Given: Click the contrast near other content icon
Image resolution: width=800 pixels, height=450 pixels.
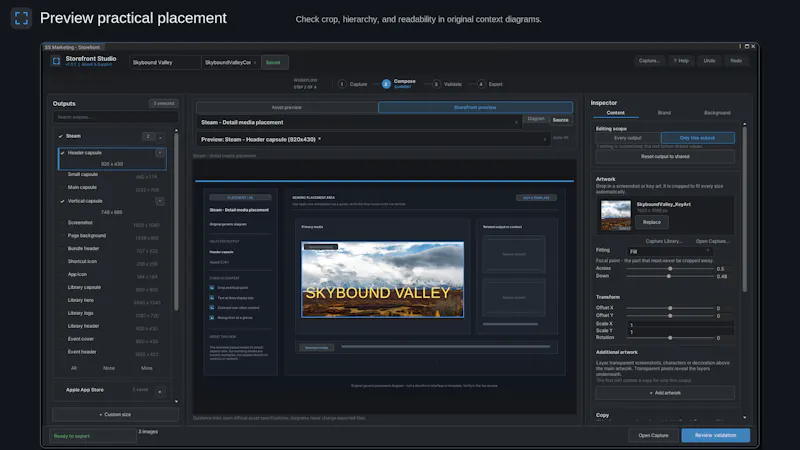Looking at the screenshot, I should [212, 308].
